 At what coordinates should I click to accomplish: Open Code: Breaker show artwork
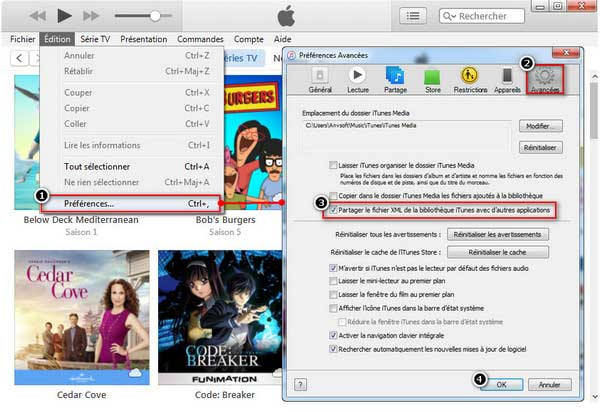(220, 318)
